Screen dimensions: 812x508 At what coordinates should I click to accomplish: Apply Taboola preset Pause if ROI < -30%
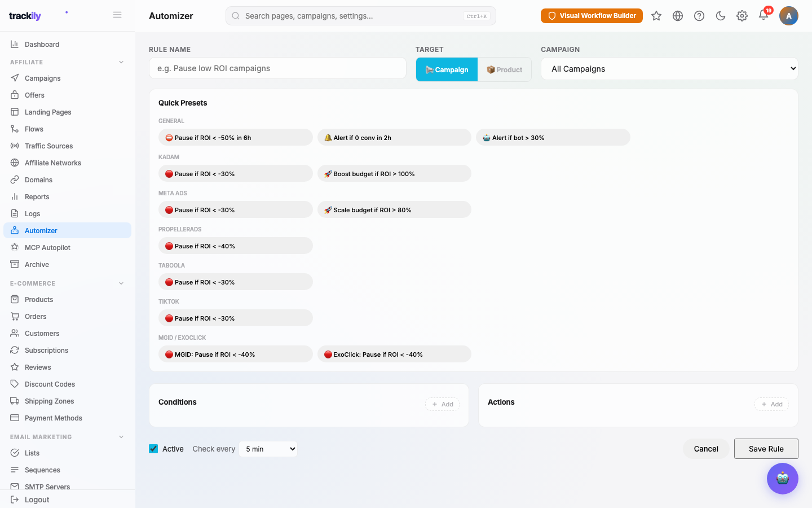click(x=236, y=282)
